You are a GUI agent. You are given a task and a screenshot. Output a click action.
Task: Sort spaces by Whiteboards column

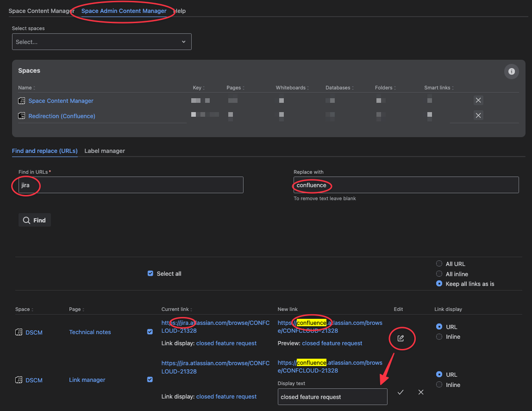tap(292, 87)
